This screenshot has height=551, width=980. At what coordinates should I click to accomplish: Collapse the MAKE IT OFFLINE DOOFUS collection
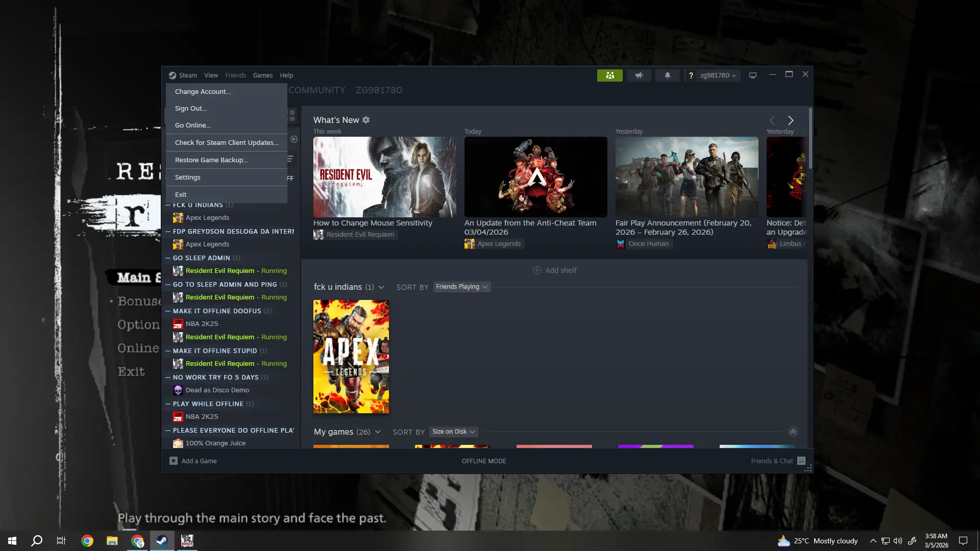[168, 311]
